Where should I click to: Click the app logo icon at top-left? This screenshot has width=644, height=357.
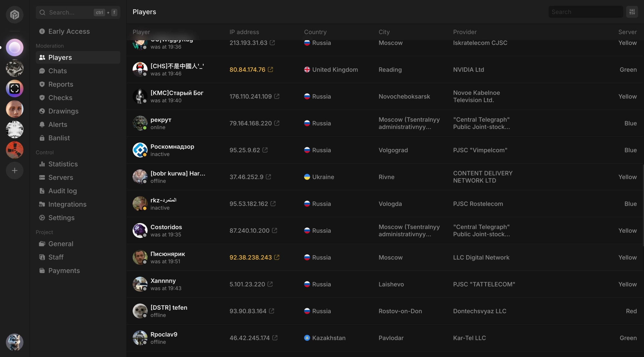14,14
